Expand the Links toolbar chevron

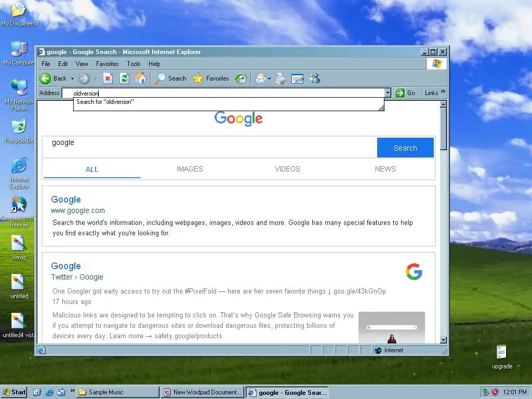(x=443, y=91)
